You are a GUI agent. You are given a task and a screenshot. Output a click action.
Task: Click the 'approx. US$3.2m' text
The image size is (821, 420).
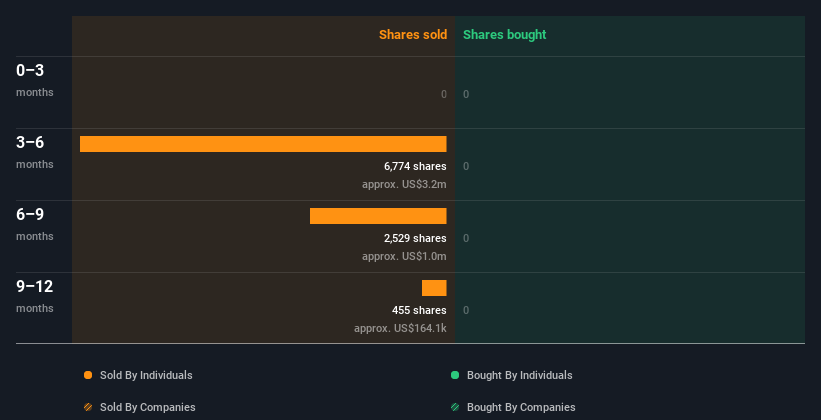click(x=404, y=184)
